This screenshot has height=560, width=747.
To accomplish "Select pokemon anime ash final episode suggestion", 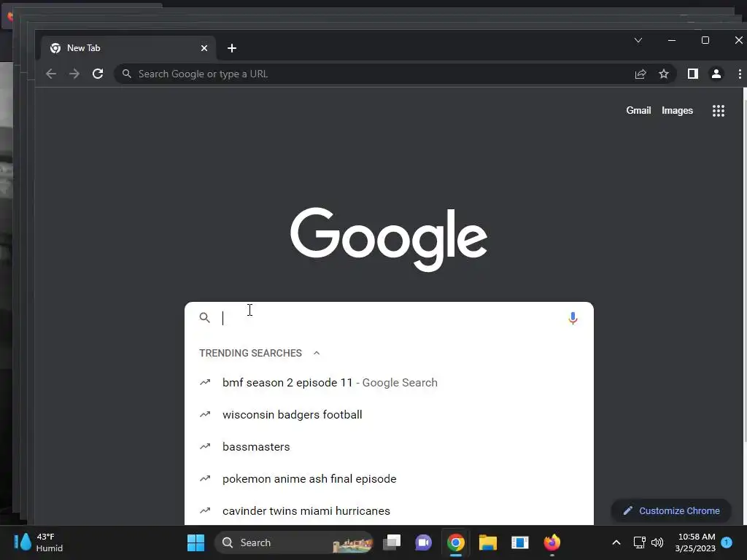I will click(389, 478).
